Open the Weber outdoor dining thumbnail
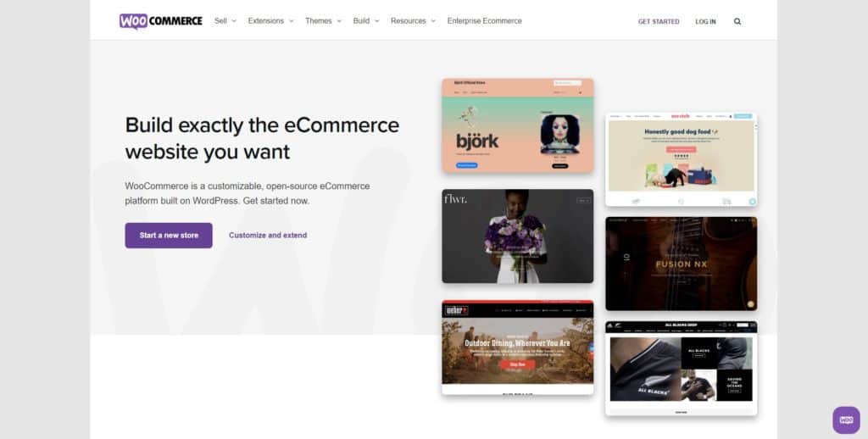This screenshot has height=439, width=868. coord(518,347)
